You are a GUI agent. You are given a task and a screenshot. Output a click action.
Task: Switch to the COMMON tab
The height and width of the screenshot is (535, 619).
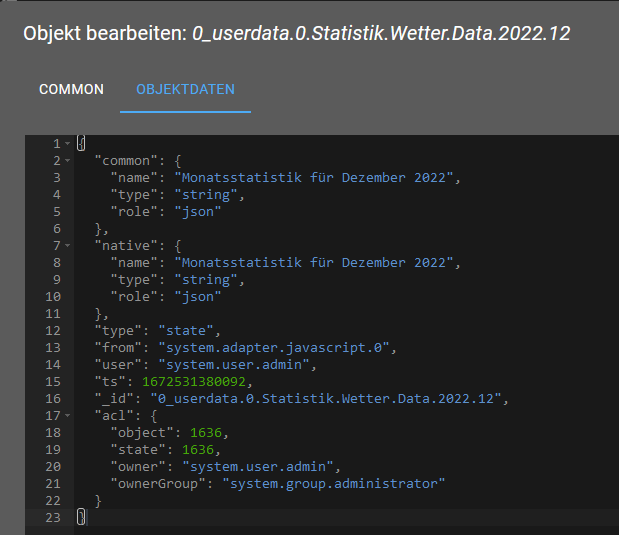tap(71, 89)
